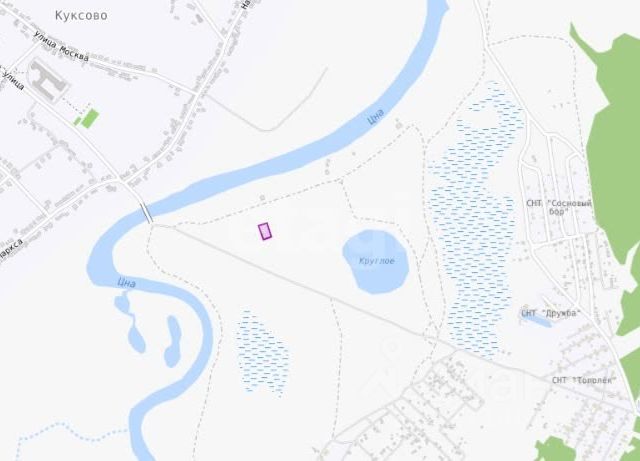
Task: Click the large gray building in Куксово
Action: pos(48,80)
